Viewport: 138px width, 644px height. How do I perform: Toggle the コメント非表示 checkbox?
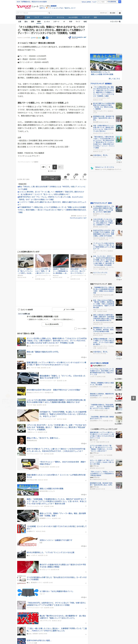tap(75, 329)
